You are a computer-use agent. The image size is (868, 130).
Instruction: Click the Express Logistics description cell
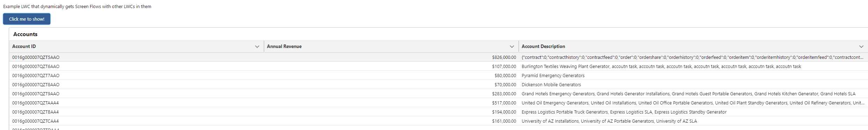point(693,112)
